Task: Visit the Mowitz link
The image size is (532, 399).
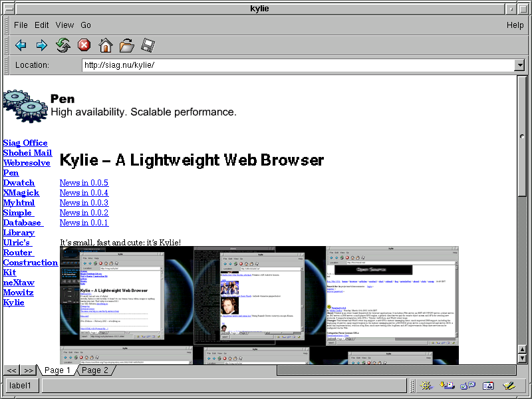Action: 19,293
